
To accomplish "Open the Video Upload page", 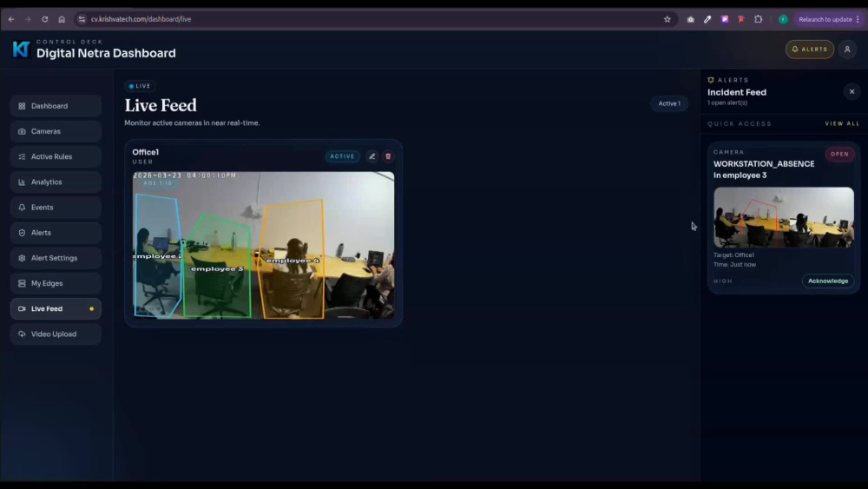I will [56, 334].
